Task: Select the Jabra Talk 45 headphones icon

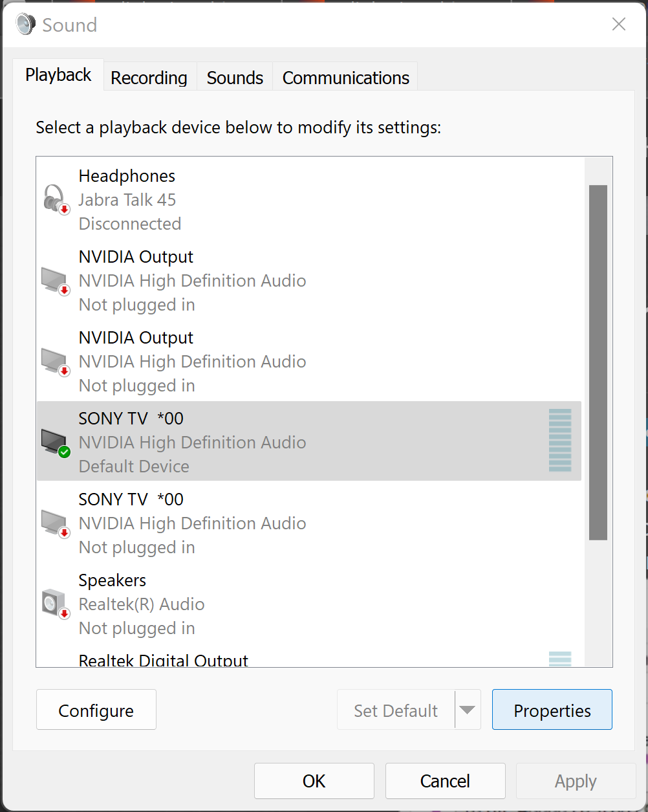Action: pos(56,199)
